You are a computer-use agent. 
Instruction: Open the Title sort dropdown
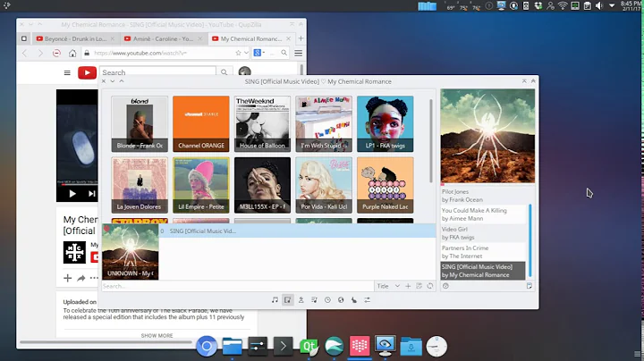tap(388, 286)
